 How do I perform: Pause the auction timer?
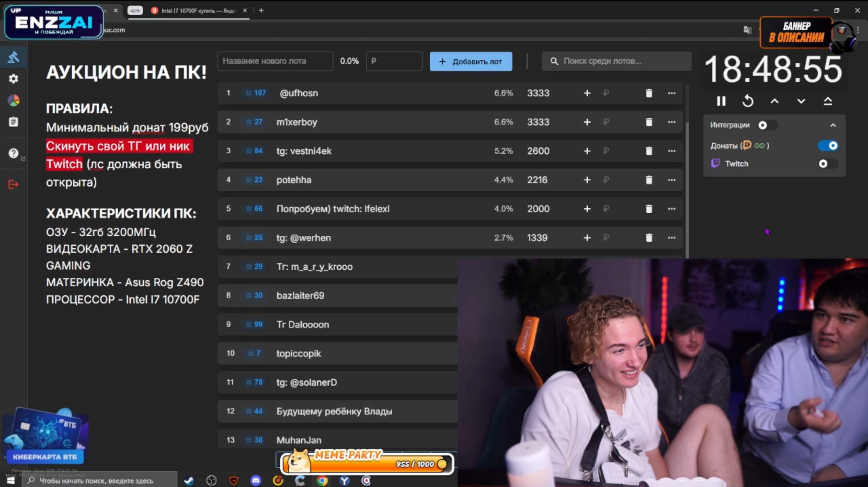click(721, 101)
